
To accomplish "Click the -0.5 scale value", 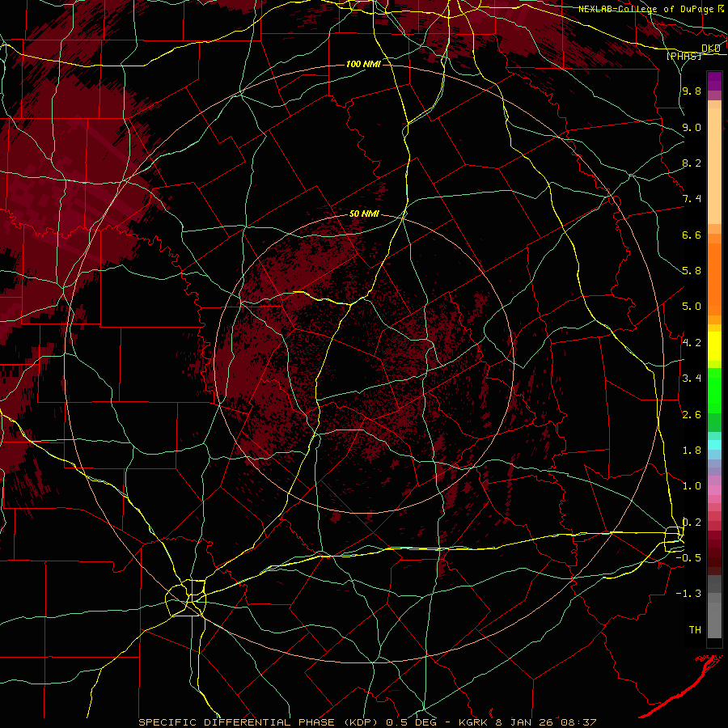I will coord(688,558).
